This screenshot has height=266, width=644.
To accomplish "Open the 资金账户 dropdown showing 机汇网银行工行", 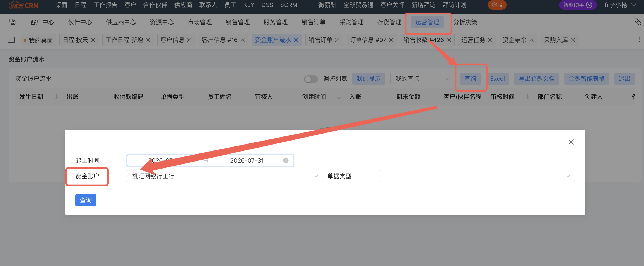I will coord(225,176).
